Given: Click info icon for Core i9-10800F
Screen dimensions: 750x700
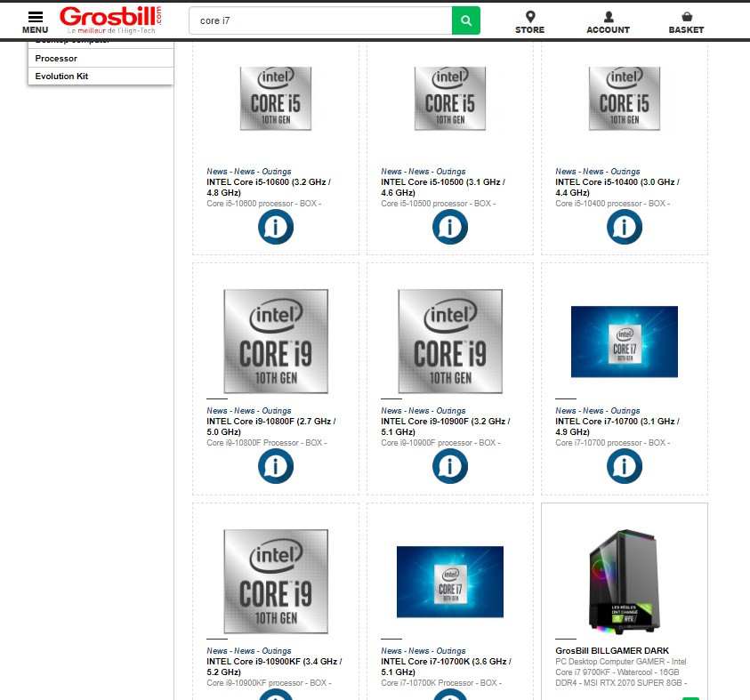Looking at the screenshot, I should [x=276, y=466].
